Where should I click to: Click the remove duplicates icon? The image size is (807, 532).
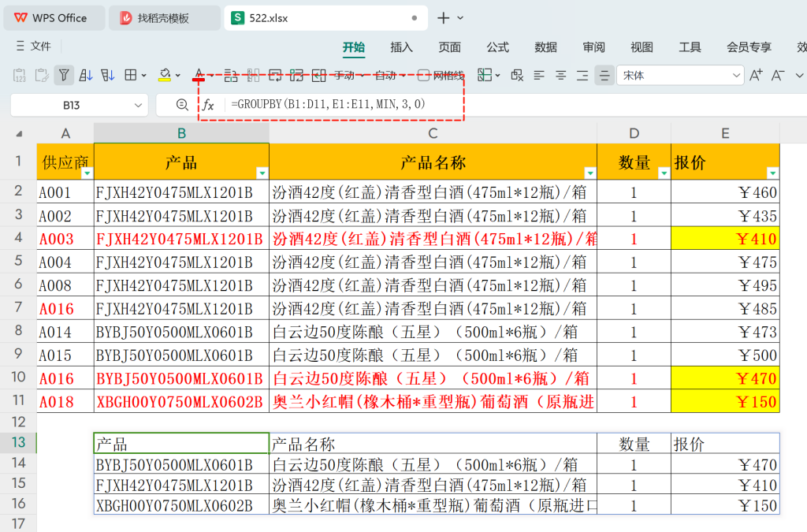pos(517,76)
